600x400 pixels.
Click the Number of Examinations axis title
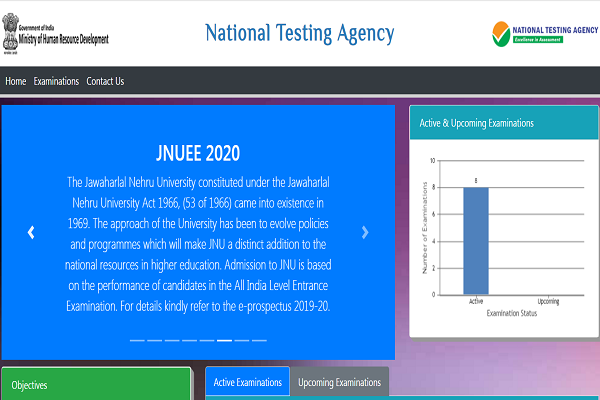tap(424, 228)
